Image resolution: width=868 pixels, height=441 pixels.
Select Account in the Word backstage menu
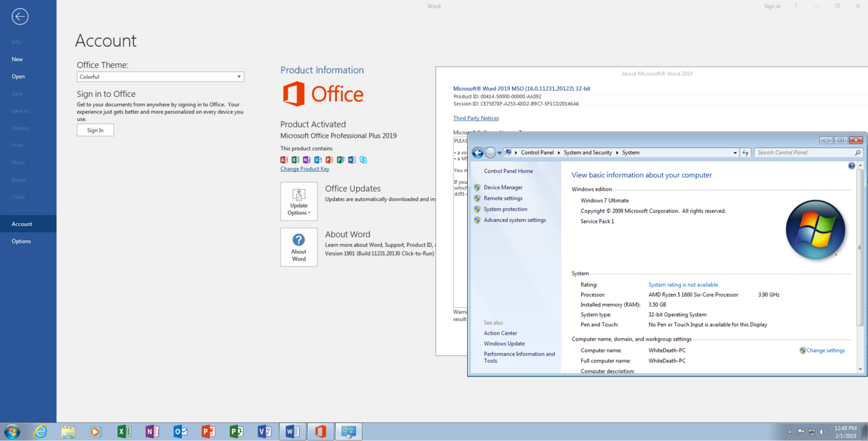coord(28,224)
